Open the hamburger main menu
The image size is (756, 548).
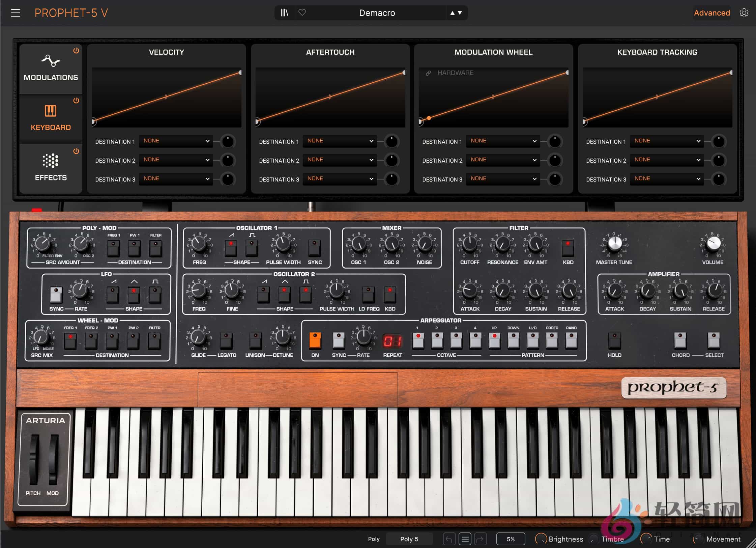pos(16,13)
